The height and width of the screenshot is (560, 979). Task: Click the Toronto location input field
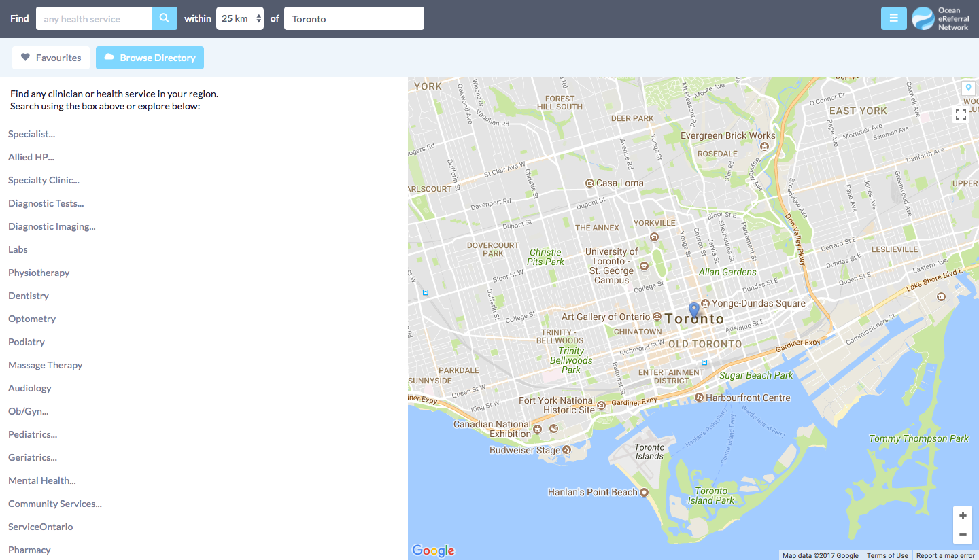pyautogui.click(x=354, y=18)
